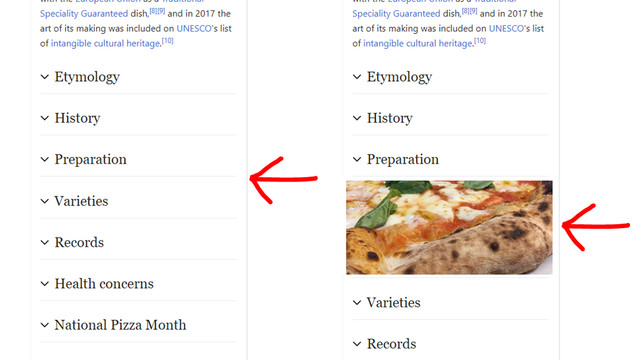This screenshot has height=360, width=640.
Task: Click Varieties heading text in right panel
Action: (x=394, y=302)
